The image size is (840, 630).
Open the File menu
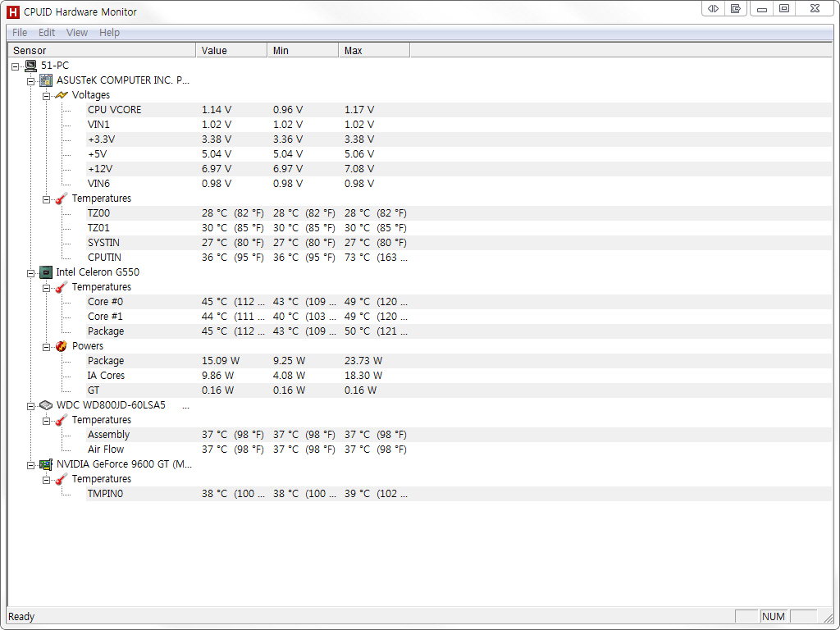(20, 33)
